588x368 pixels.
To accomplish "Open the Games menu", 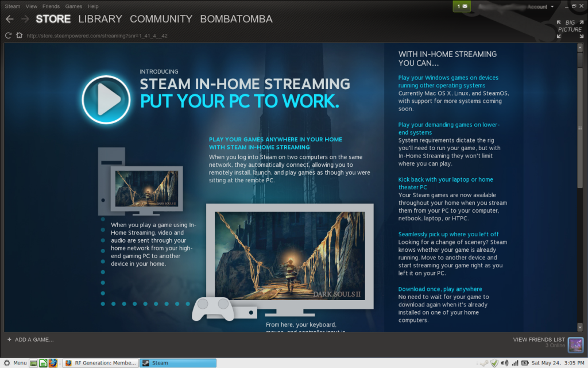I will point(73,6).
